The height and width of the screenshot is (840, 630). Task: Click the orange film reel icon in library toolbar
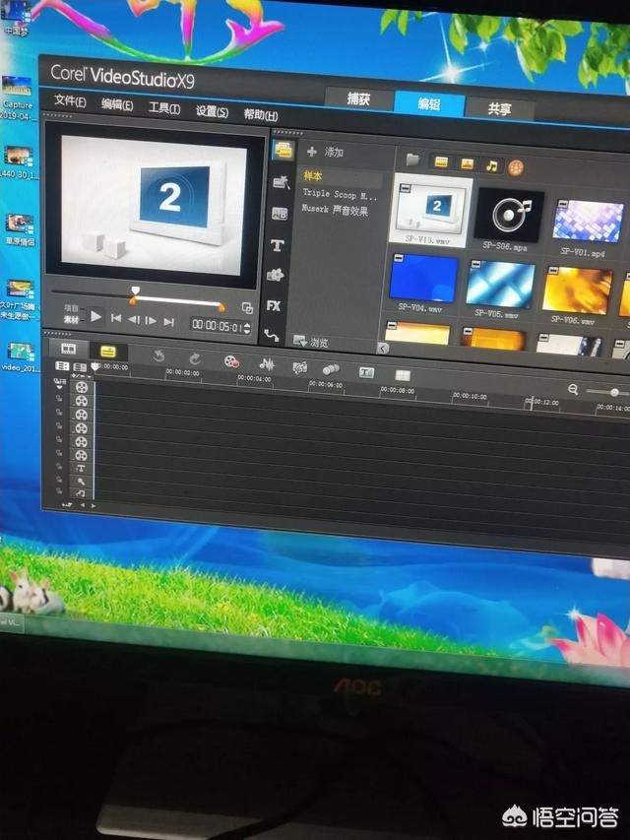[x=515, y=168]
